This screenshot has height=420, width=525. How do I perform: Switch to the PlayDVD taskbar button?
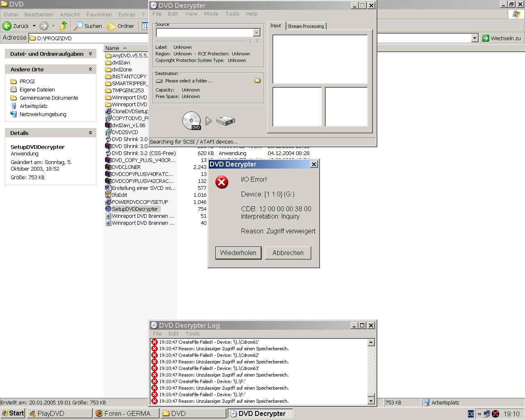coord(59,413)
